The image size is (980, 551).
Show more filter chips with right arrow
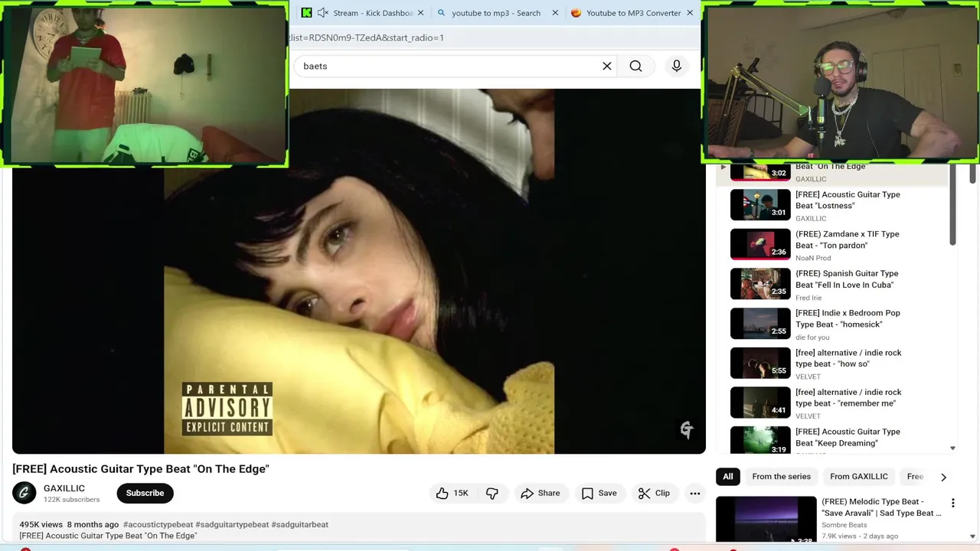point(943,477)
